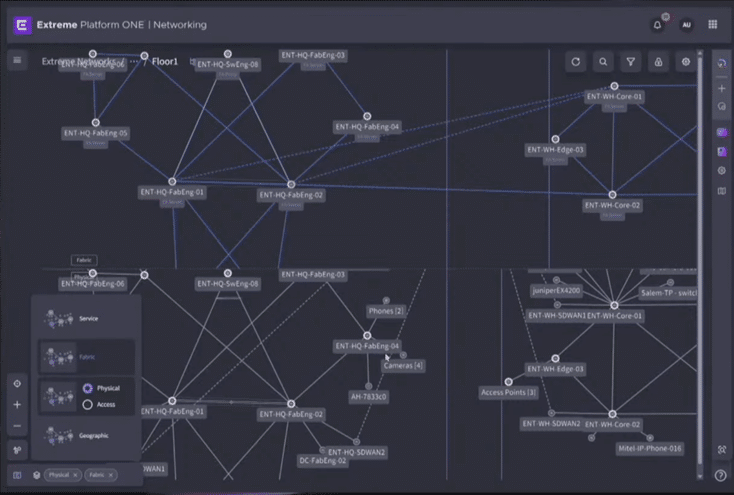734x495 pixels.
Task: Click the map icon in right sidebar
Action: click(722, 191)
